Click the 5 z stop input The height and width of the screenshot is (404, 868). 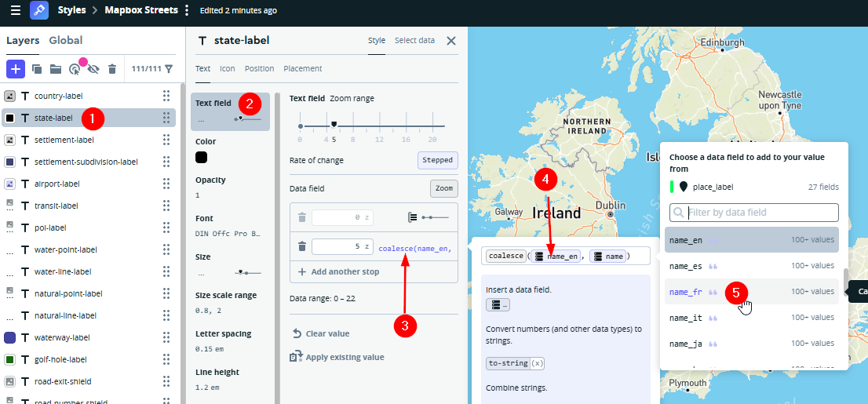tap(342, 246)
